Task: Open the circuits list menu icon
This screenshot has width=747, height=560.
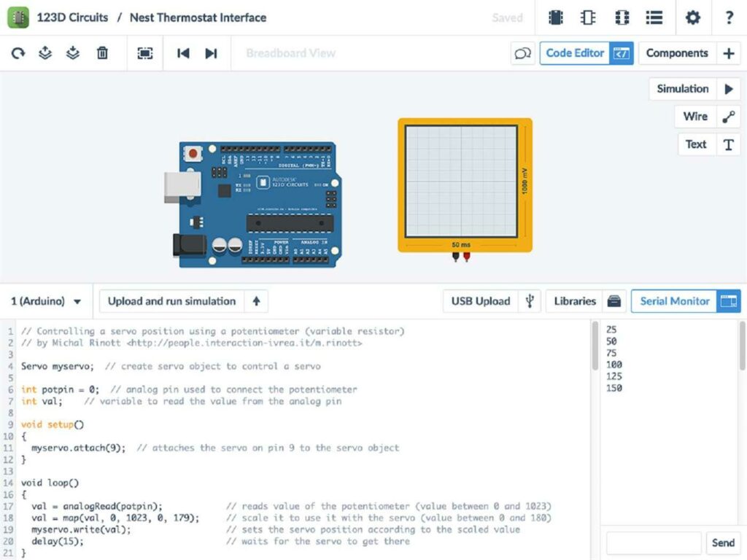Action: [654, 17]
